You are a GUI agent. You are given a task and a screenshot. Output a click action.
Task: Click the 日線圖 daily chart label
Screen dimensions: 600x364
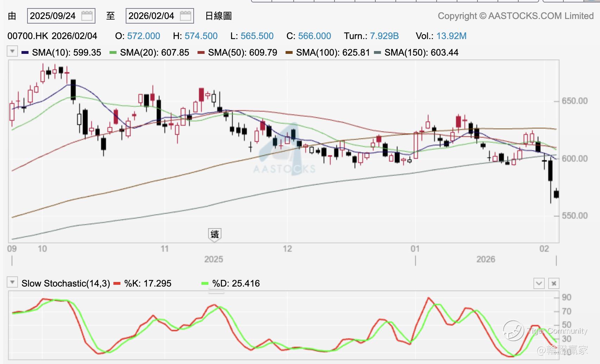point(218,16)
